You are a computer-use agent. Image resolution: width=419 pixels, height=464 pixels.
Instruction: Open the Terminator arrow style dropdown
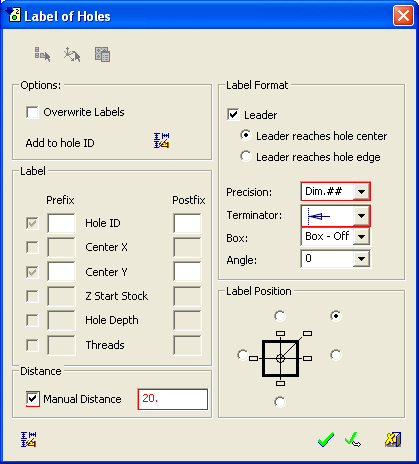(361, 216)
